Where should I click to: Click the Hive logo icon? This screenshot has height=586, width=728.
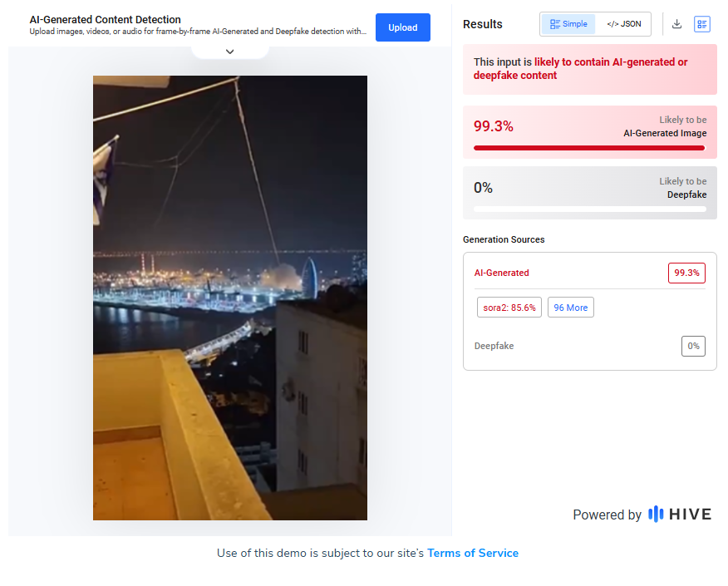656,515
